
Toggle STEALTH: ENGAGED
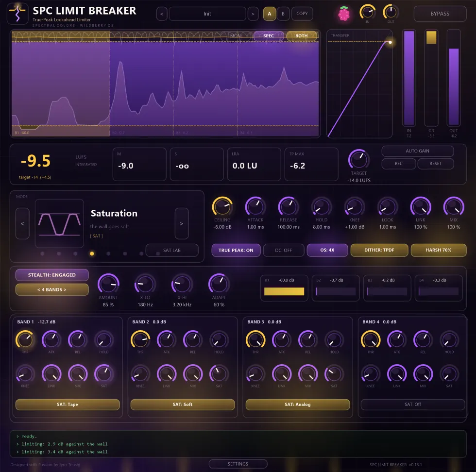tap(52, 275)
